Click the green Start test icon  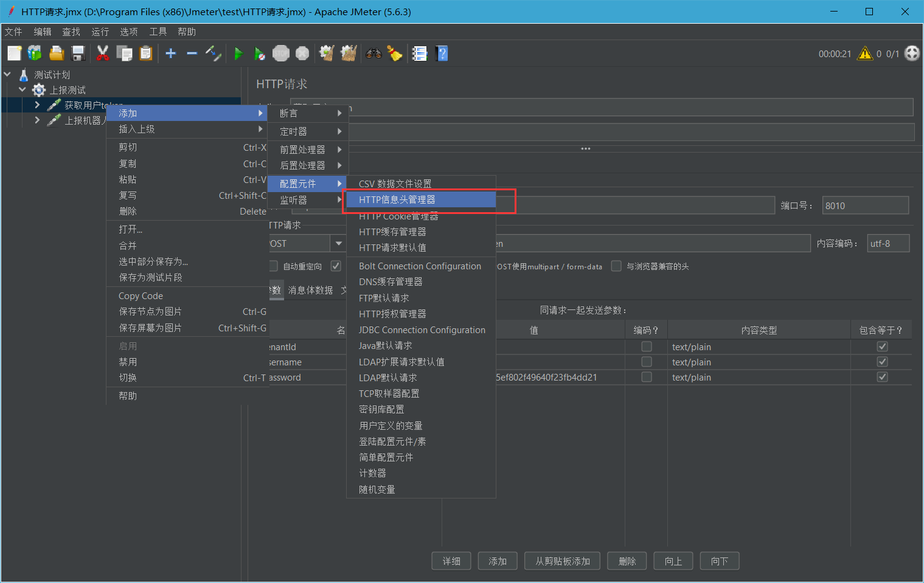click(x=238, y=53)
